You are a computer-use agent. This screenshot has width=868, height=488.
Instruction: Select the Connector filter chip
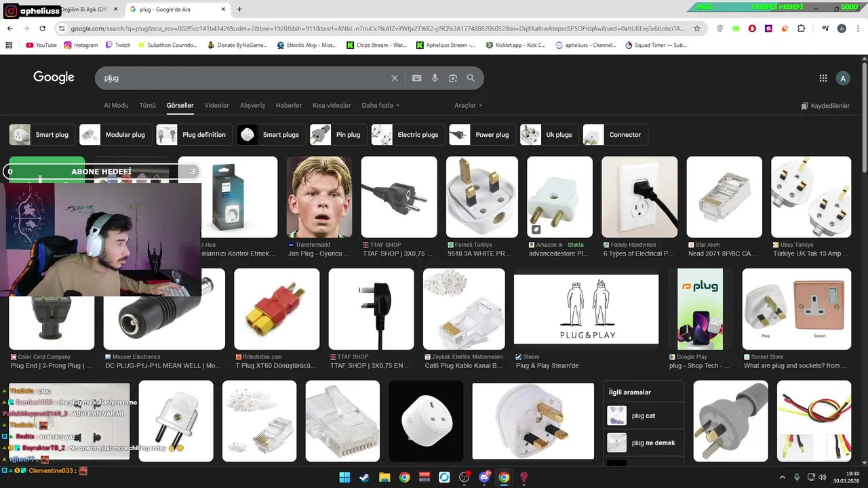(x=615, y=134)
